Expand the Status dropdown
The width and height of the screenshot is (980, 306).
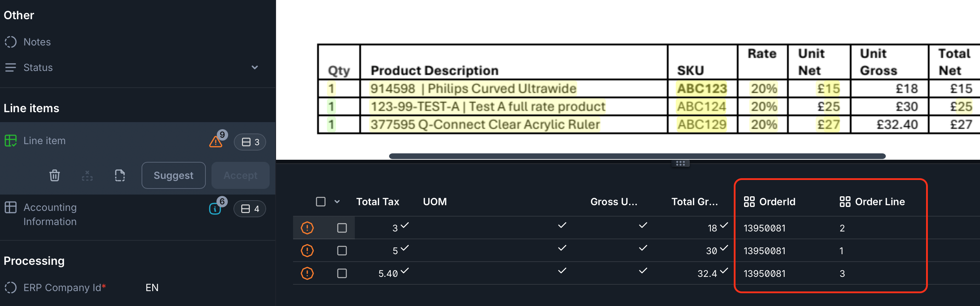click(x=254, y=68)
